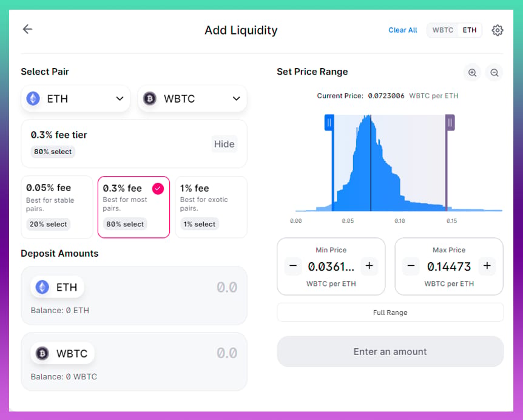Decrease Min Price with minus button
Screen dimensions: 523x420
[293, 266]
